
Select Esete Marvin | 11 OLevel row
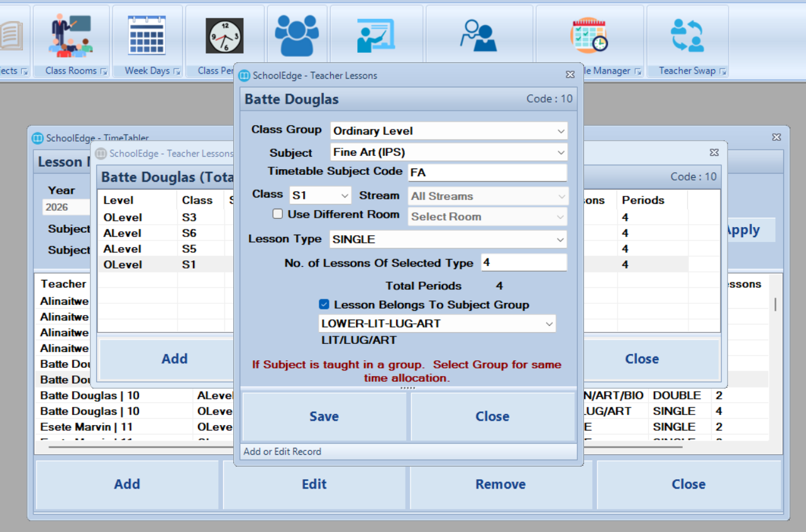coord(402,427)
